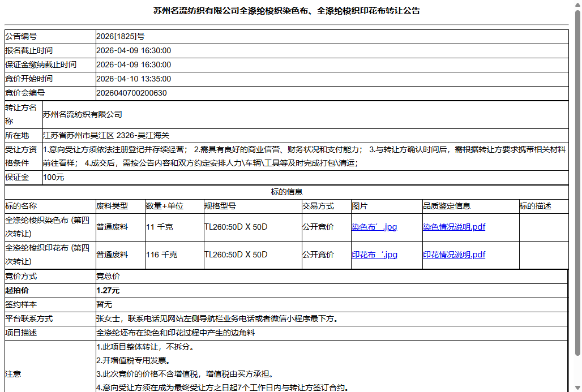Click 普通废料 in the dyed fabric row
The image size is (582, 392).
[112, 227]
